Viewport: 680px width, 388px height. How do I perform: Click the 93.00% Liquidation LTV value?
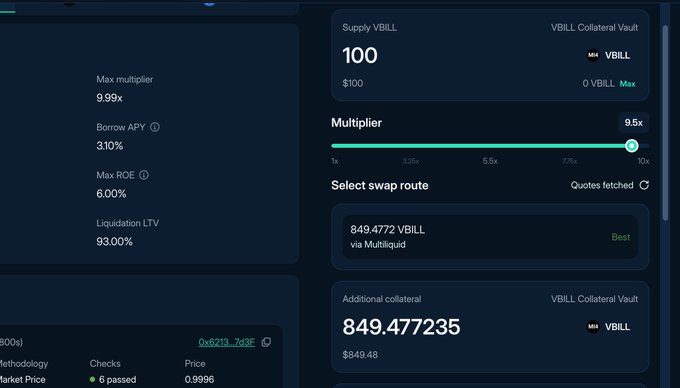114,241
